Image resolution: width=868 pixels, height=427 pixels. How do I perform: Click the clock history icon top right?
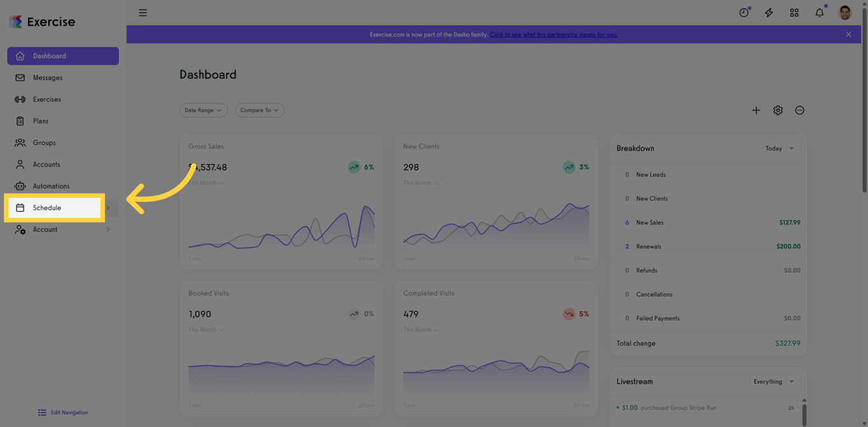coord(743,12)
